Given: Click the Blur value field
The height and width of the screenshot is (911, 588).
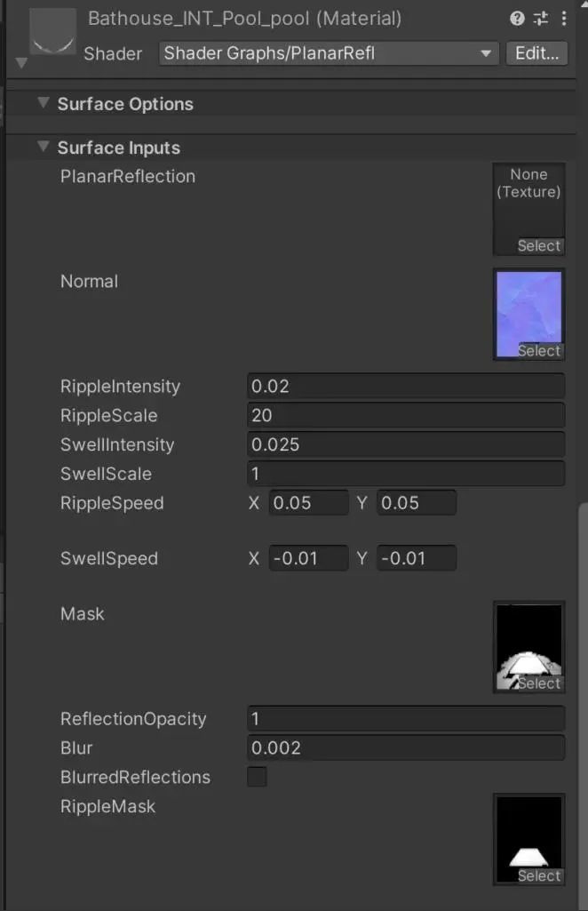Looking at the screenshot, I should [406, 747].
